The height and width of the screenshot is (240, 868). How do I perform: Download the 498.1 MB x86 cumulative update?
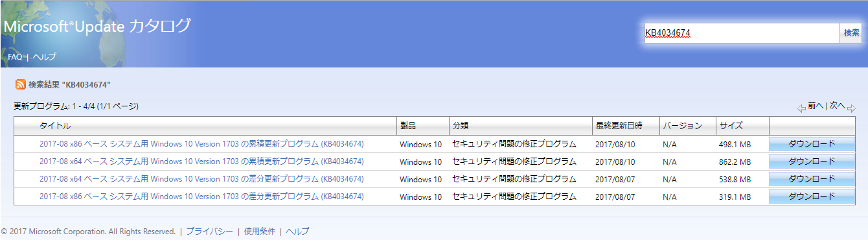pyautogui.click(x=812, y=144)
